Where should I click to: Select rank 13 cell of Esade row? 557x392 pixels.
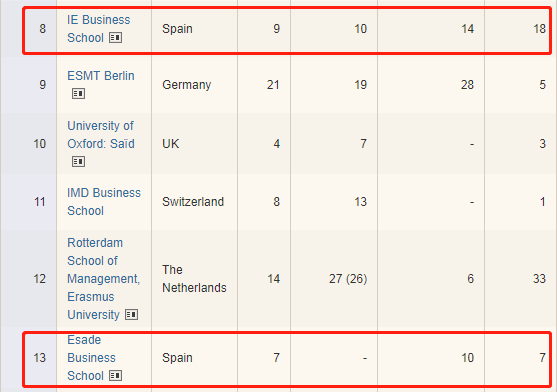(x=40, y=358)
